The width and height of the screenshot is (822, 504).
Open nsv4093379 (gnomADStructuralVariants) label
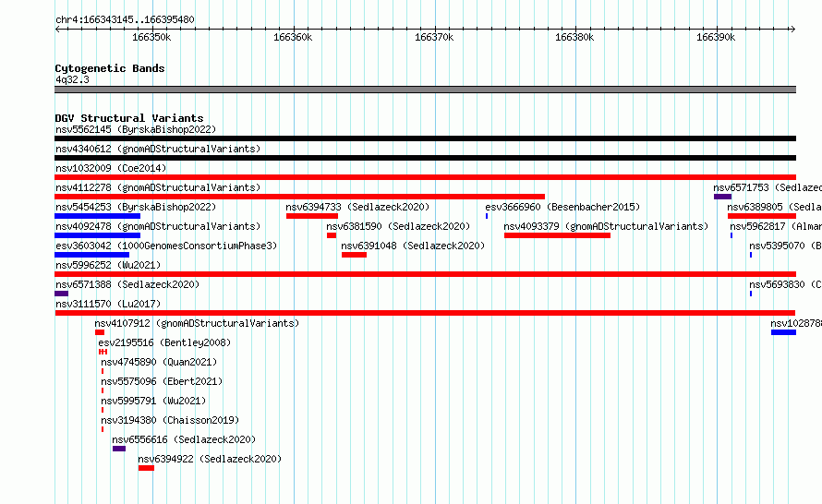click(x=606, y=226)
